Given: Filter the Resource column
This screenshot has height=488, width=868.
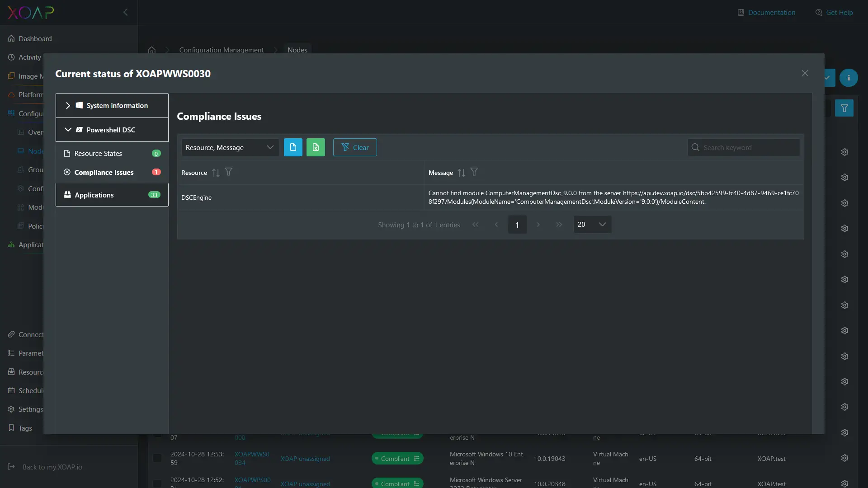Looking at the screenshot, I should tap(229, 172).
